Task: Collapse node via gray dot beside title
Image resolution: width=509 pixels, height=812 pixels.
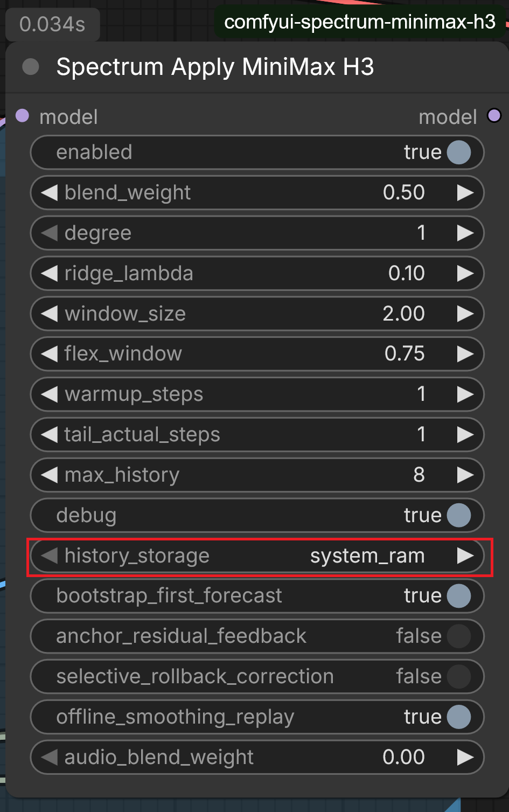Action: (x=31, y=67)
